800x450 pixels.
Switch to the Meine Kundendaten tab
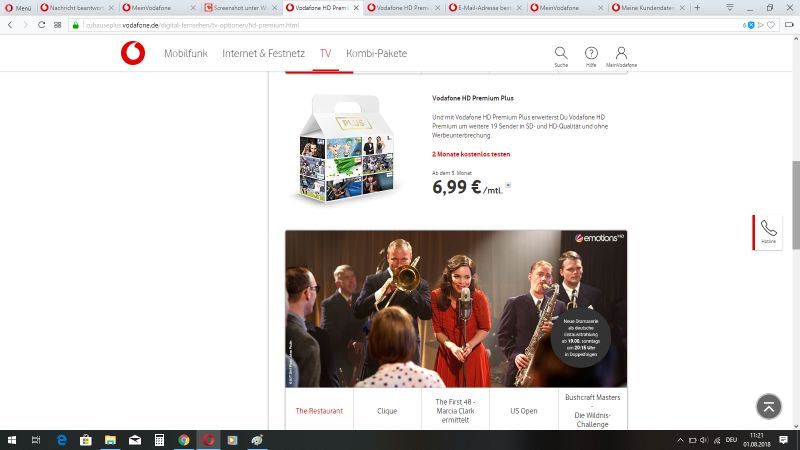pos(648,8)
